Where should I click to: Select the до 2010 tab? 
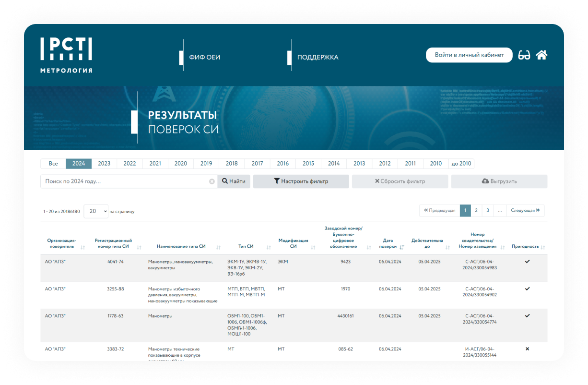[461, 164]
